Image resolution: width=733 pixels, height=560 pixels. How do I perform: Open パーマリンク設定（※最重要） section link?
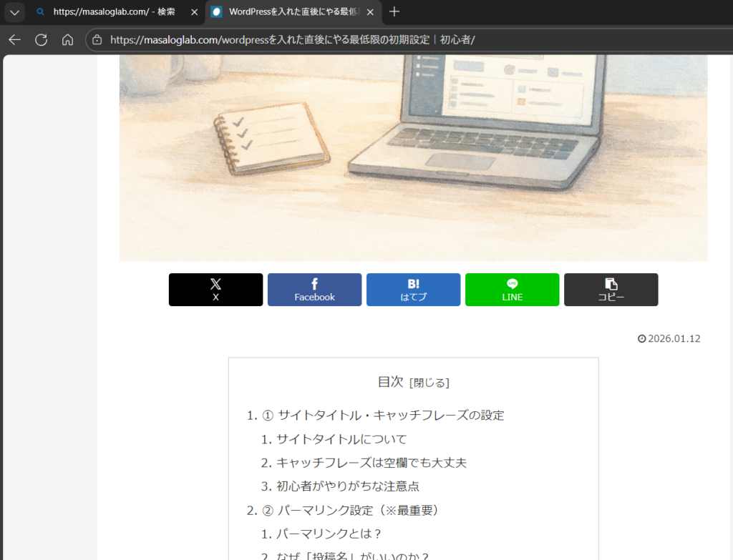[x=357, y=510]
